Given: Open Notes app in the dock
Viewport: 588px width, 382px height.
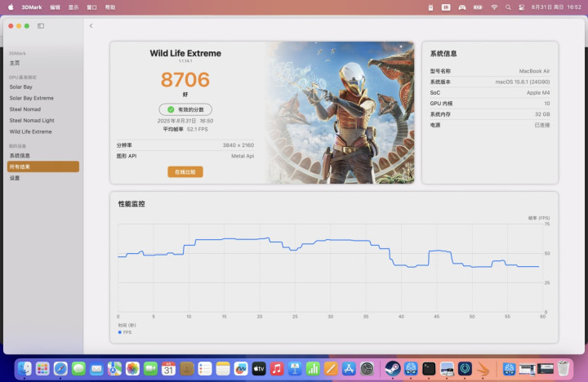Looking at the screenshot, I should tap(223, 369).
